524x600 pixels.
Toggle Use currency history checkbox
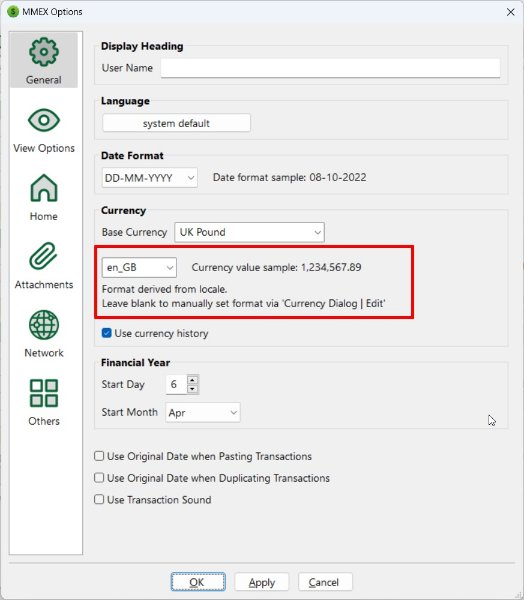[x=107, y=333]
